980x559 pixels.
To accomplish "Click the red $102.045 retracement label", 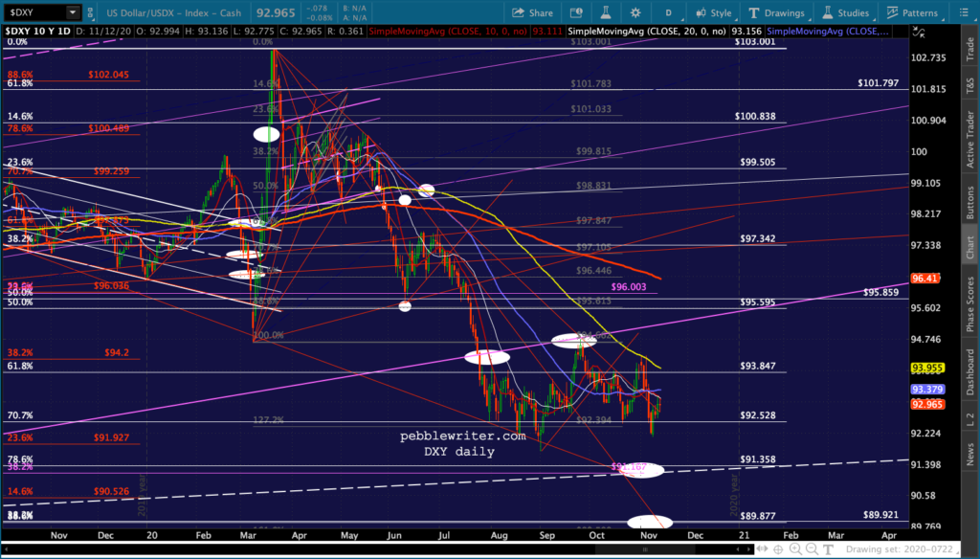I will [109, 75].
